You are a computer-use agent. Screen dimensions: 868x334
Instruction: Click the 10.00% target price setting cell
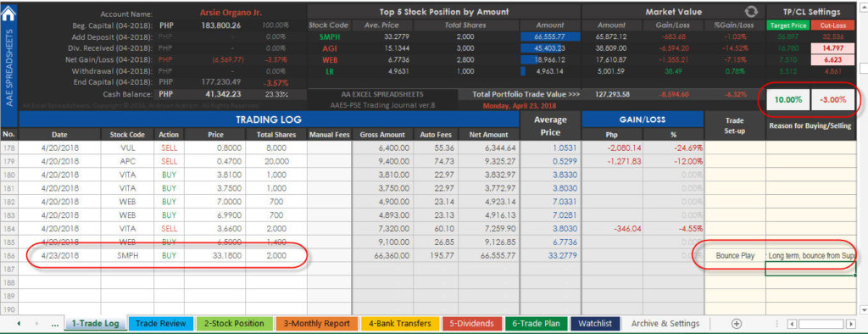(787, 100)
